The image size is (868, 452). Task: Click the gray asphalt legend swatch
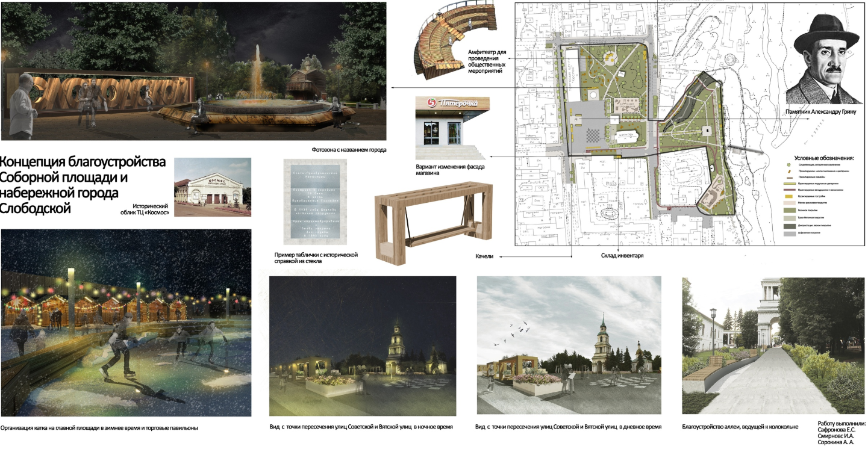pyautogui.click(x=790, y=233)
